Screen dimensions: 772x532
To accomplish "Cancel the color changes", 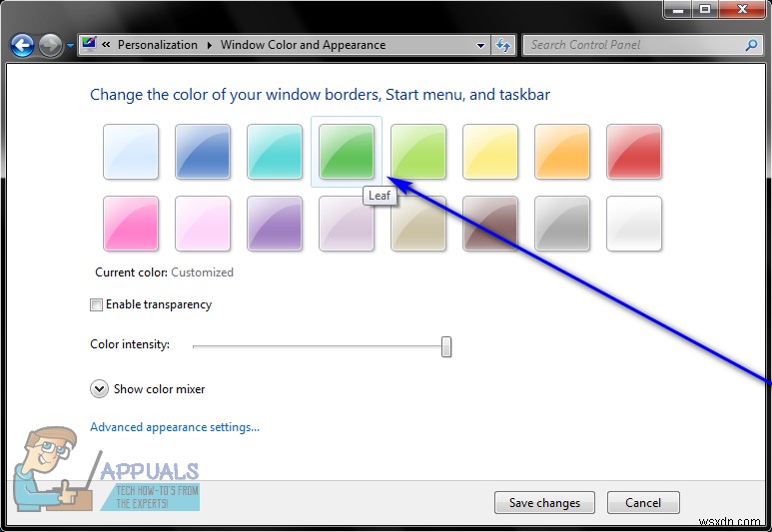I will click(x=643, y=502).
